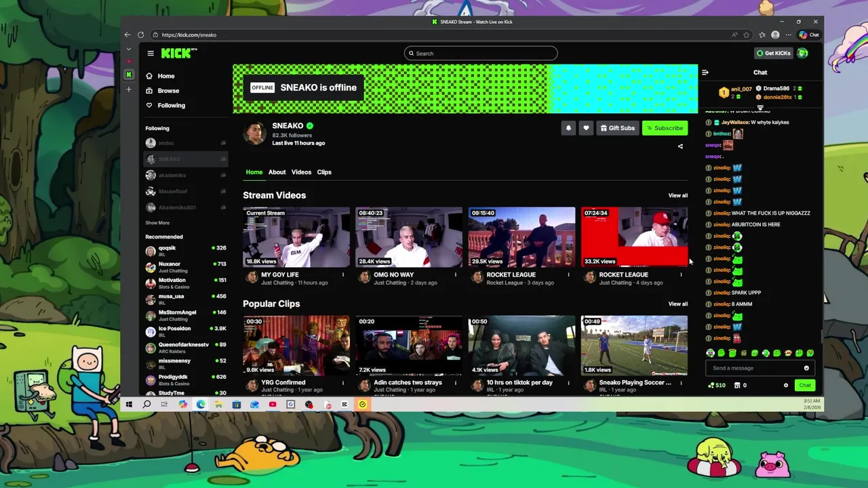
Task: Open the 10 hrs on tiktok per day clip
Action: [x=521, y=346]
